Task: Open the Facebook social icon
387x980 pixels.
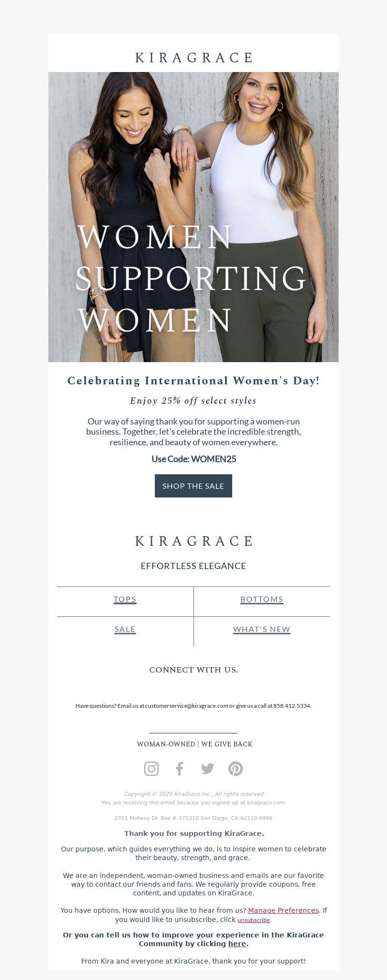Action: [x=179, y=768]
